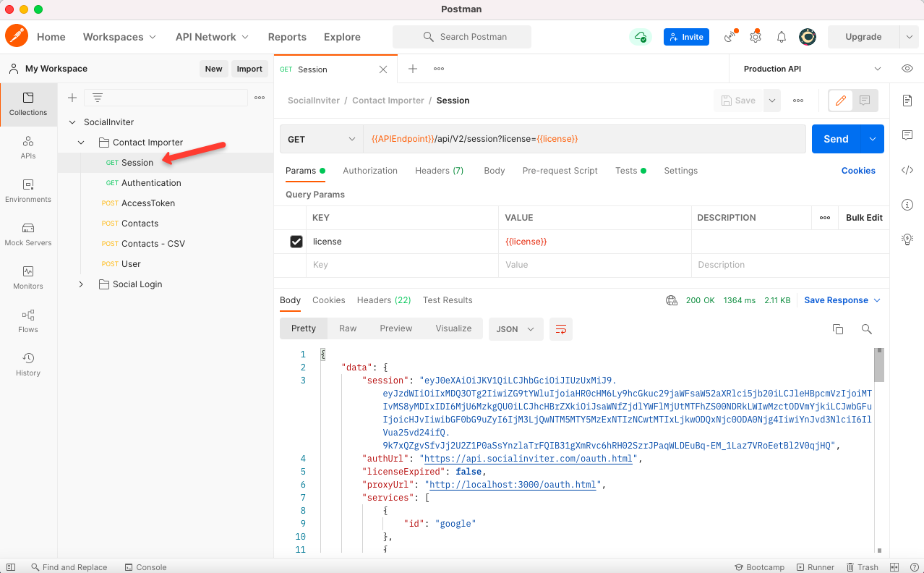Switch to the Headers (7) request tab
The image size is (924, 573).
click(439, 171)
